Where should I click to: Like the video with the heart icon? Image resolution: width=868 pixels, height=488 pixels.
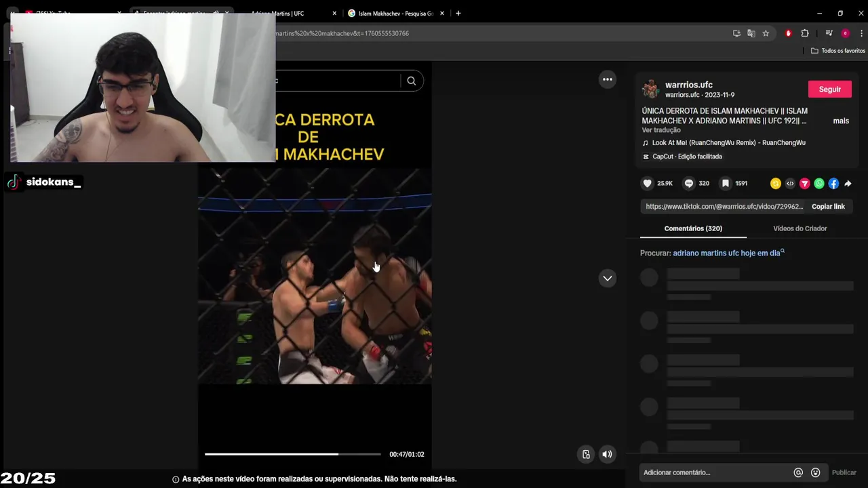pyautogui.click(x=648, y=184)
